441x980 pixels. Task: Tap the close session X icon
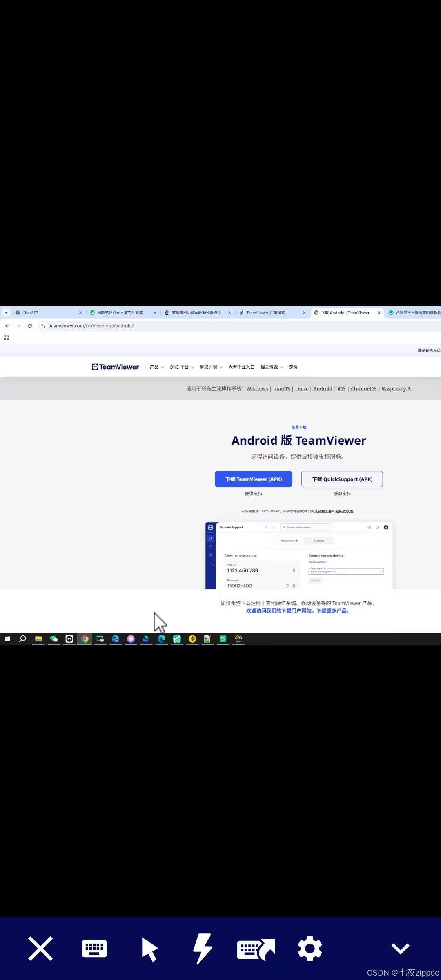click(40, 949)
